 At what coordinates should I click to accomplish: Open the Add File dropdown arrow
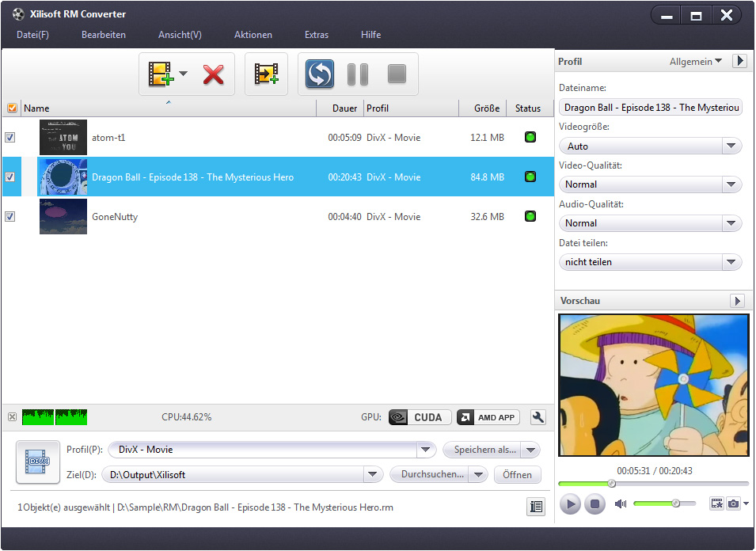[183, 74]
